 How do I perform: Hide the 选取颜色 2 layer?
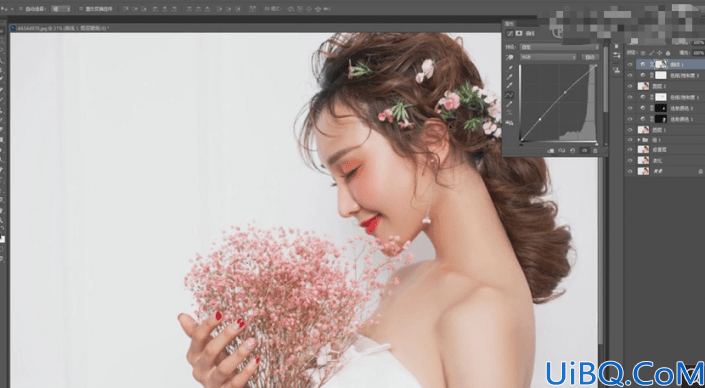(630, 108)
